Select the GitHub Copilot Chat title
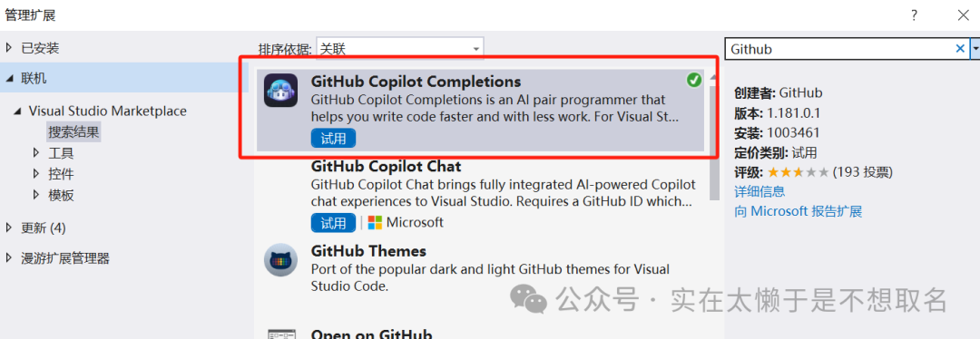The height and width of the screenshot is (339, 980). pyautogui.click(x=386, y=166)
